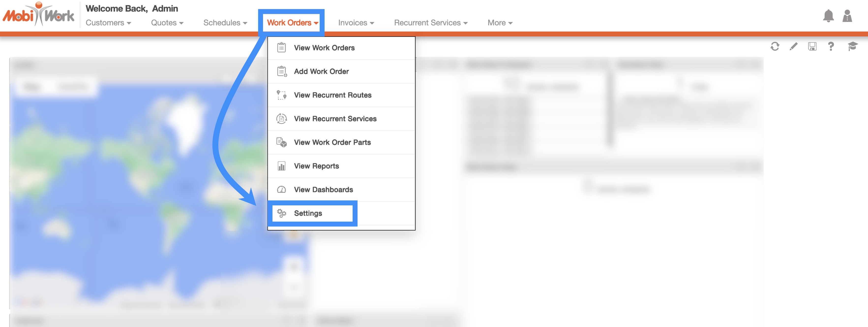The image size is (868, 327).
Task: Click Settings in Work Orders menu
Action: tap(308, 213)
